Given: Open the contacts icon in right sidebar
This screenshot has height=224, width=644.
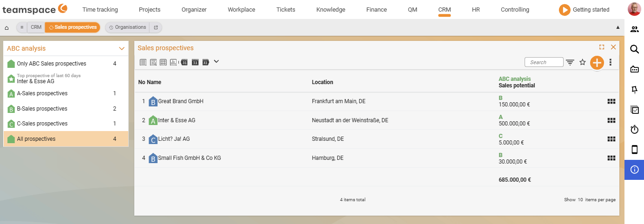Looking at the screenshot, I should pos(634,29).
